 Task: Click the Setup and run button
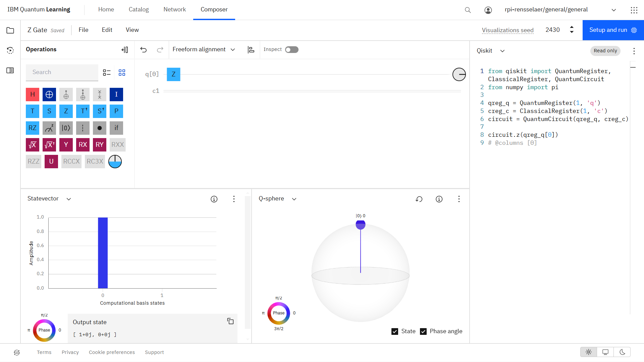pyautogui.click(x=613, y=30)
